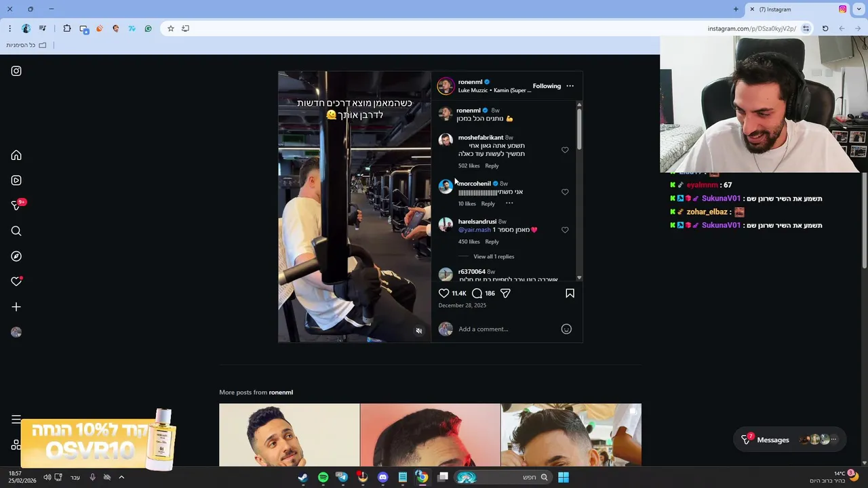Like morcohenil's comment

click(565, 192)
